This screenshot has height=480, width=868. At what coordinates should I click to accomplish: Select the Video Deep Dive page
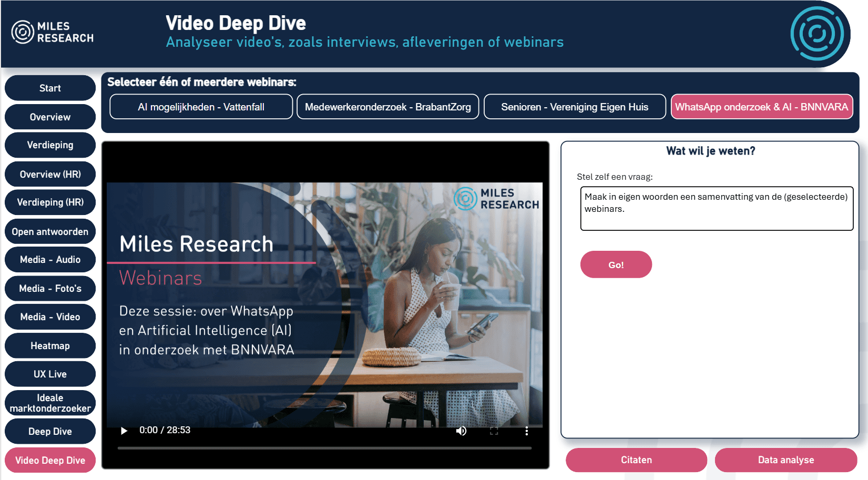coord(50,461)
